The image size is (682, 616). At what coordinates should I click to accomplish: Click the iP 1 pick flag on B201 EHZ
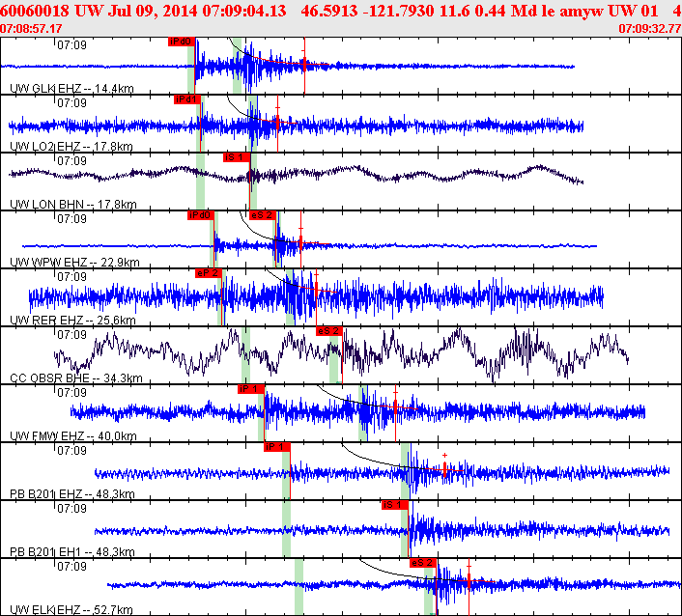pos(276,447)
